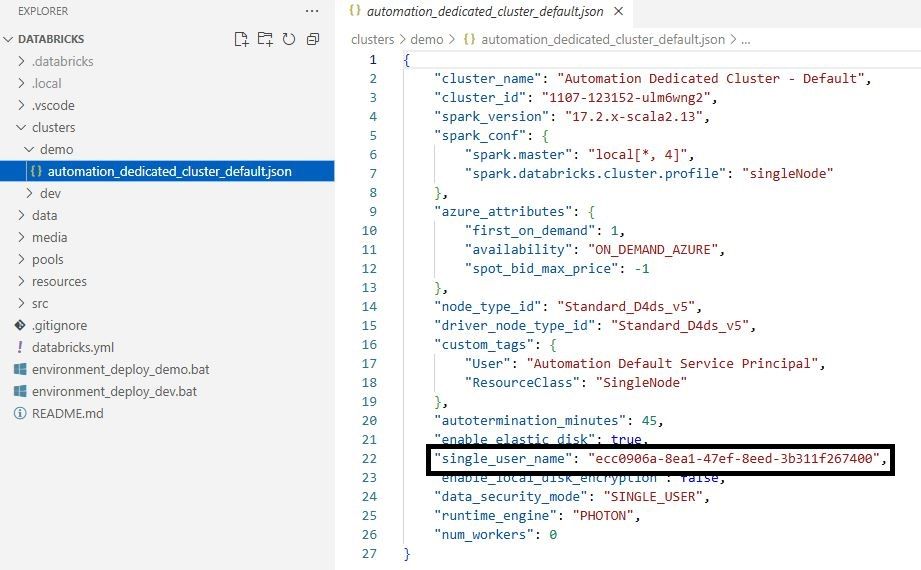Open the Explorer more actions ellipsis
The height and width of the screenshot is (570, 921).
312,11
